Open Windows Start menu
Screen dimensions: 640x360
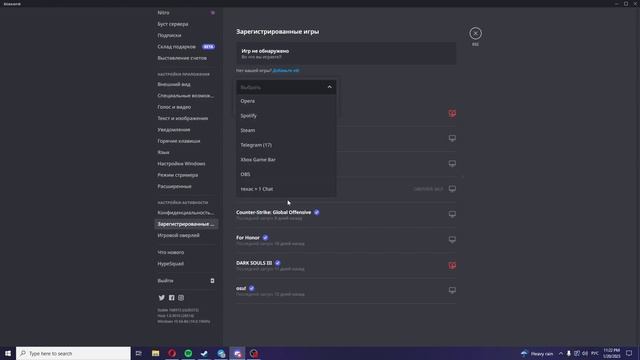[8, 353]
